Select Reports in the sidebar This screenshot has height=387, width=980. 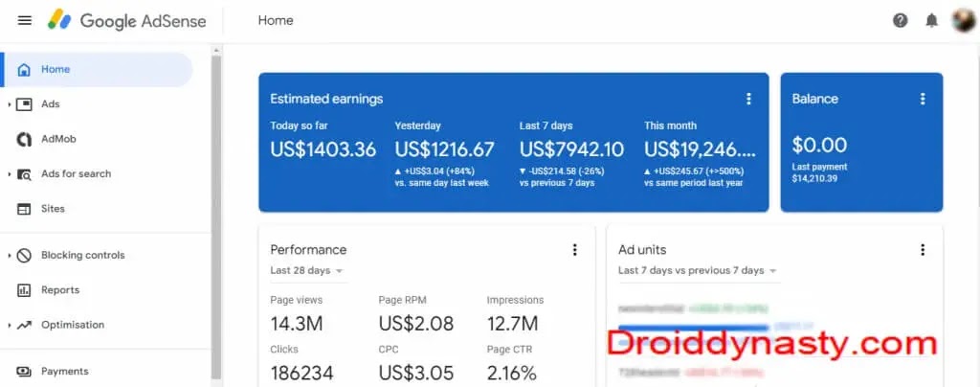pos(60,290)
